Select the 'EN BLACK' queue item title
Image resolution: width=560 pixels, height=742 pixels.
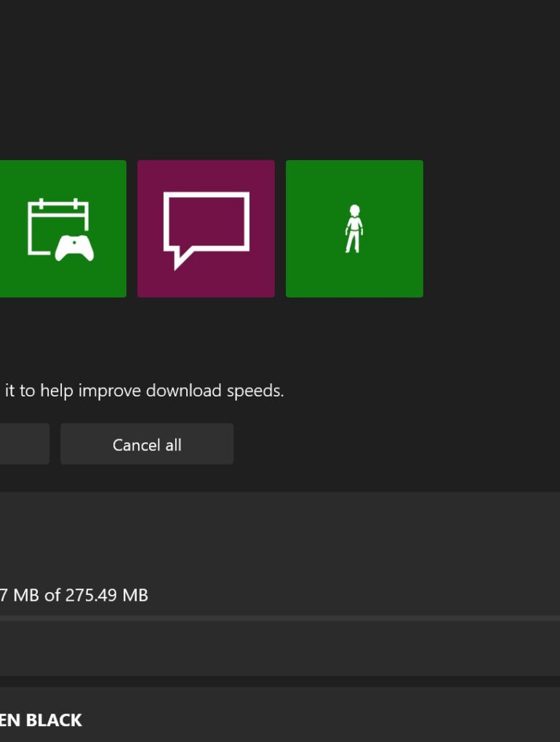(x=41, y=719)
